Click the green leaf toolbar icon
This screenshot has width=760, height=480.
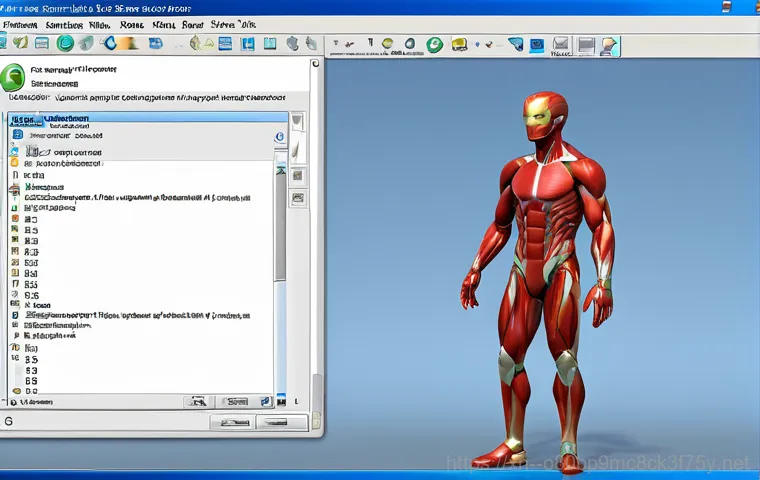pyautogui.click(x=20, y=43)
